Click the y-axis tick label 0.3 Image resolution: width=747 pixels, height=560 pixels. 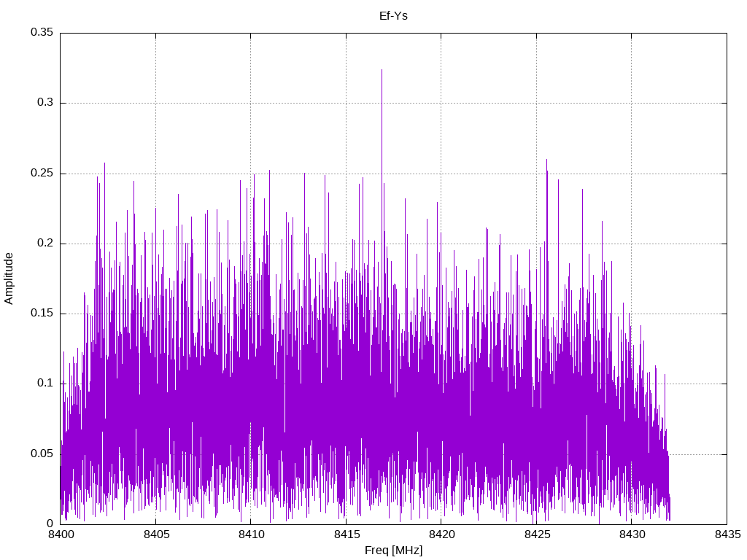click(45, 102)
